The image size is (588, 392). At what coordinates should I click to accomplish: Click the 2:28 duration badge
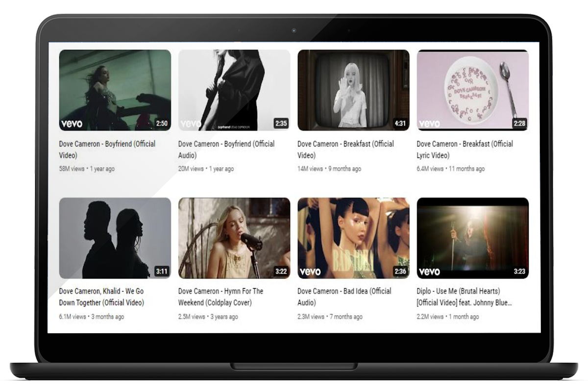(x=519, y=123)
